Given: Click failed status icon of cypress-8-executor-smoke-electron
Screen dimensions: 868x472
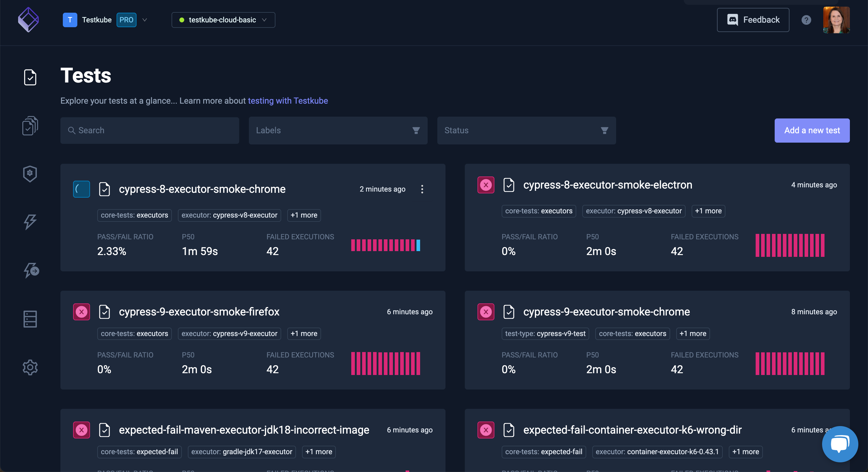Looking at the screenshot, I should (x=486, y=185).
